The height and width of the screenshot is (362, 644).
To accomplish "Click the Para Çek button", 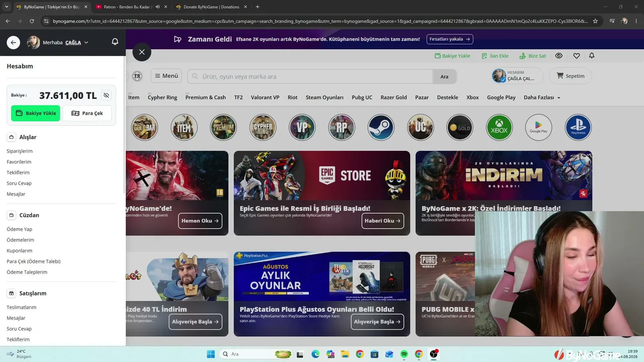I will [87, 113].
